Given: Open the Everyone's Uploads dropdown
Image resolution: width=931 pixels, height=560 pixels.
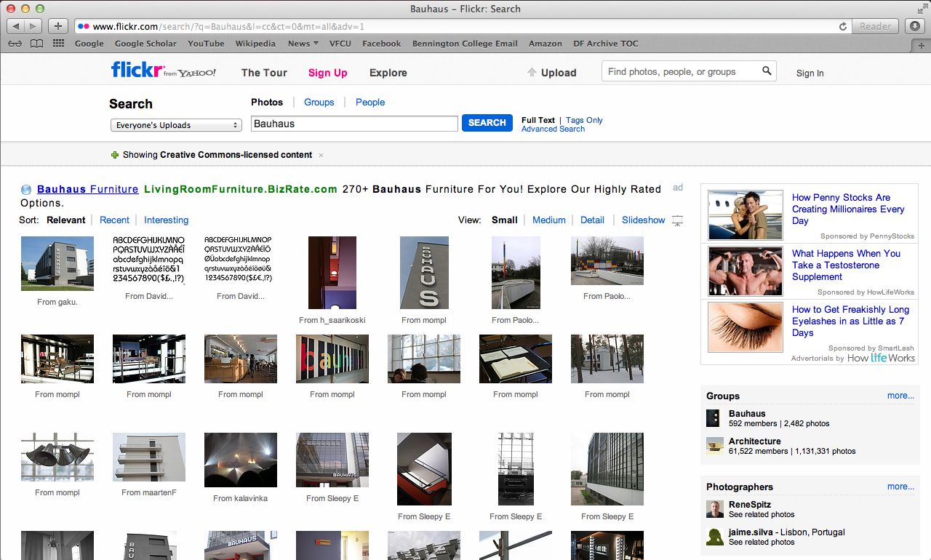Looking at the screenshot, I should click(x=176, y=125).
